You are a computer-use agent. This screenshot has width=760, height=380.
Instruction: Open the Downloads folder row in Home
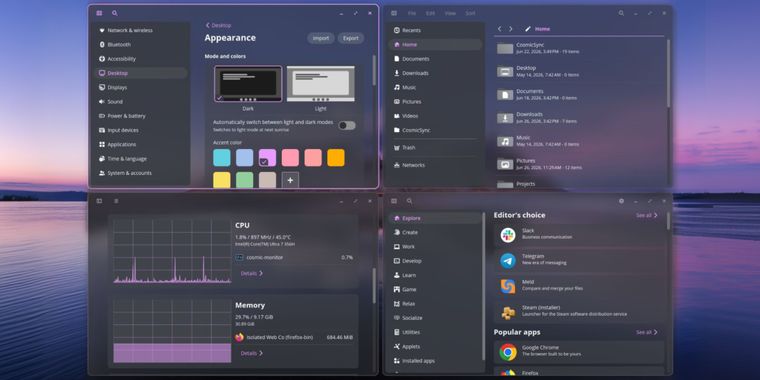coord(580,117)
